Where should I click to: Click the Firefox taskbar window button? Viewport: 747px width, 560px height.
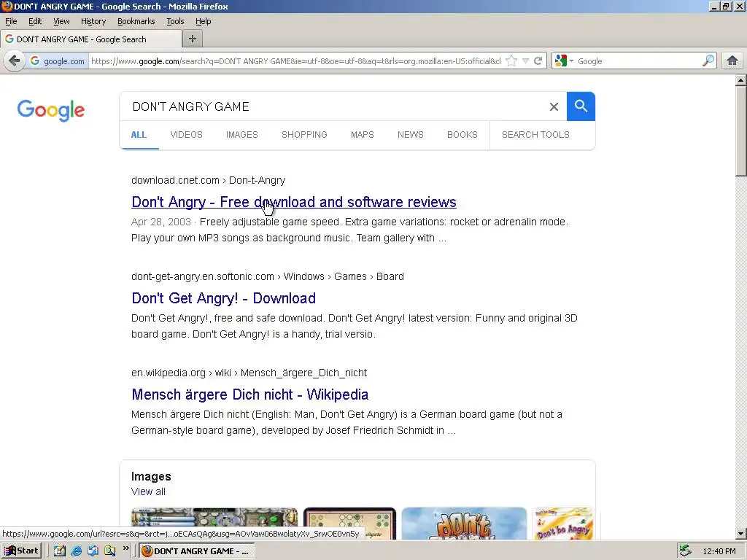(197, 551)
